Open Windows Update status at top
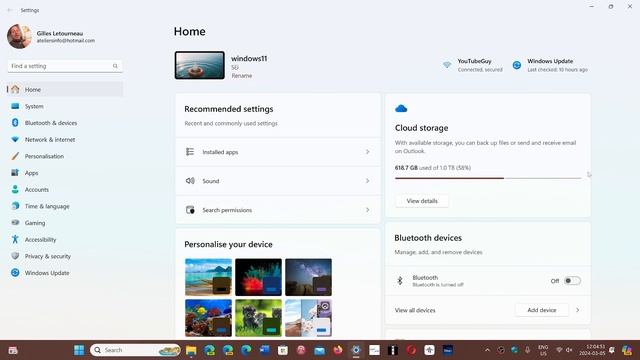The width and height of the screenshot is (640, 360). click(x=550, y=65)
